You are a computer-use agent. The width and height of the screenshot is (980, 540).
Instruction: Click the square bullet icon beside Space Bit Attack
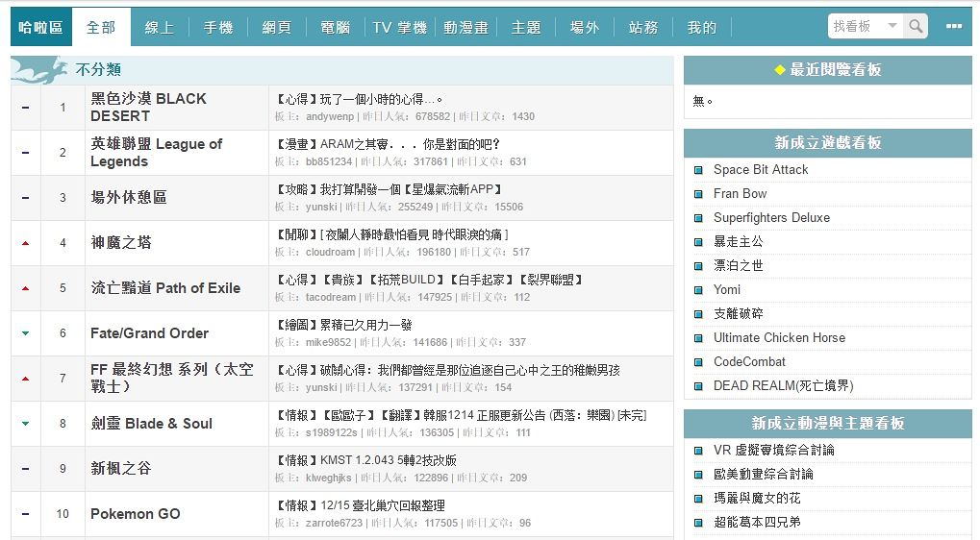[x=699, y=170]
